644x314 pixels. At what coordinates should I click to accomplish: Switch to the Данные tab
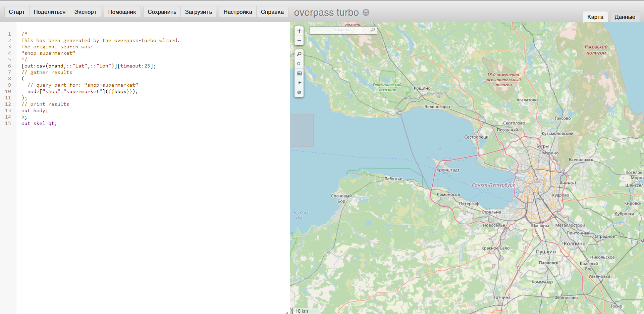tap(625, 17)
